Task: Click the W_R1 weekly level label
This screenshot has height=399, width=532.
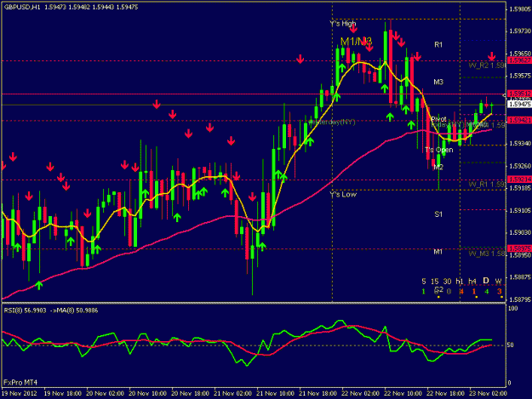Action: (487, 185)
